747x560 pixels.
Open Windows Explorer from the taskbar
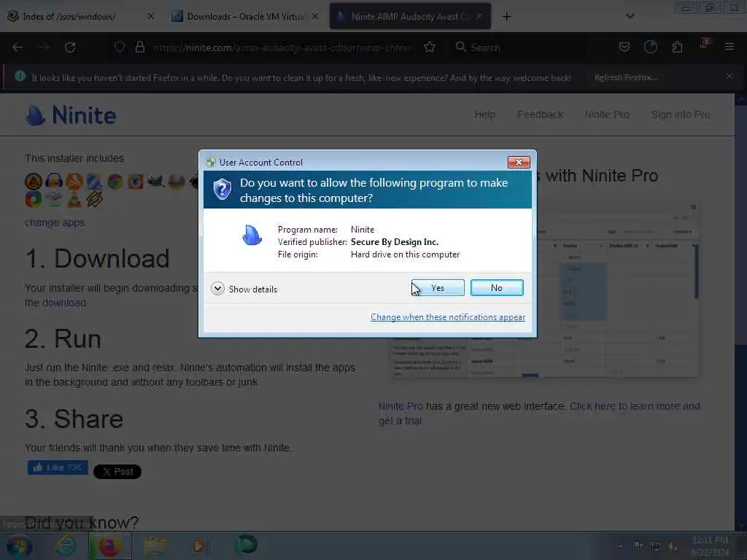(x=155, y=546)
